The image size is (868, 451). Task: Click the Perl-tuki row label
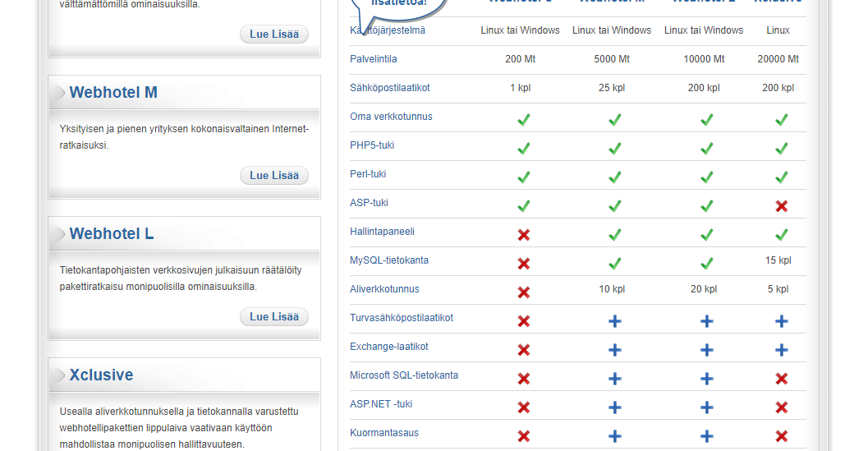(x=368, y=174)
